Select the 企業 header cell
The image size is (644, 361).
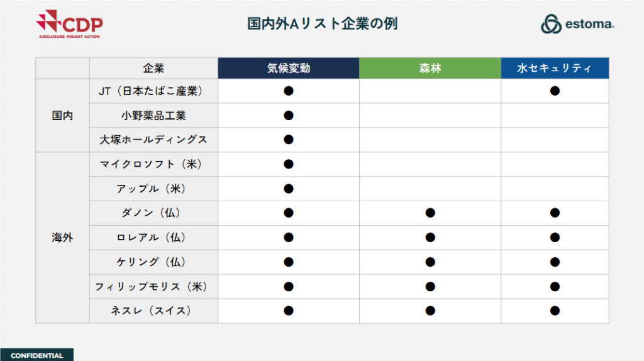(153, 68)
